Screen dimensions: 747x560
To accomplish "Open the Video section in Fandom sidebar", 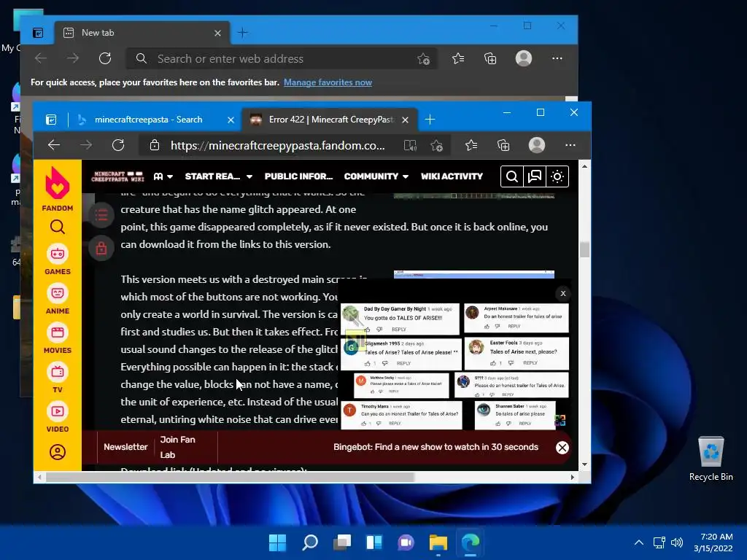I will tap(58, 418).
